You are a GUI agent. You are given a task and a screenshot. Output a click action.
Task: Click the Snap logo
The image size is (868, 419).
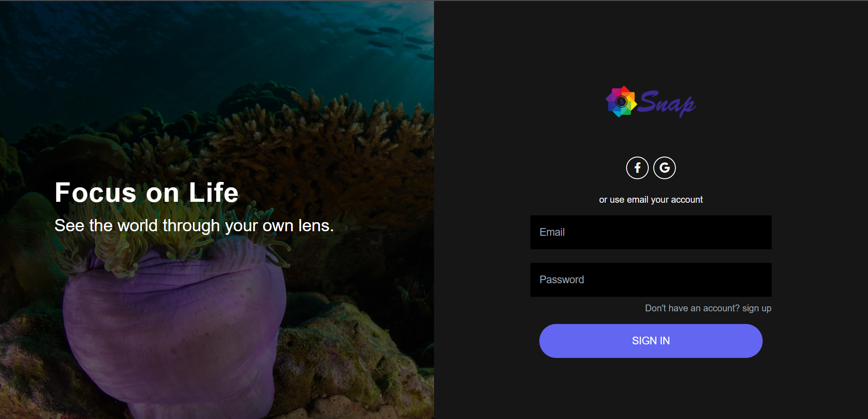[x=651, y=102]
